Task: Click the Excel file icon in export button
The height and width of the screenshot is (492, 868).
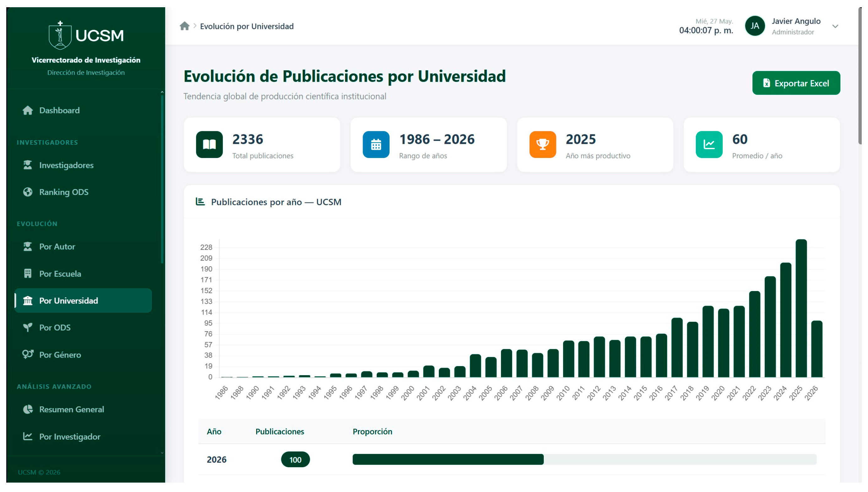Action: click(767, 83)
